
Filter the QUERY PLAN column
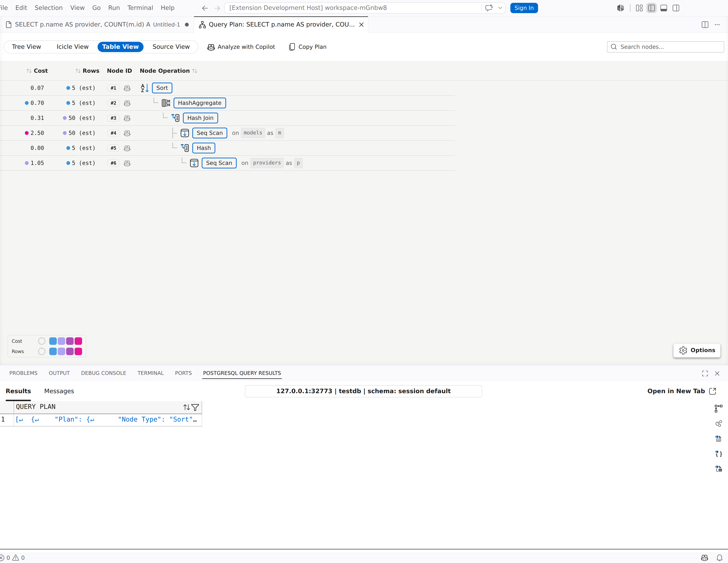(x=195, y=407)
